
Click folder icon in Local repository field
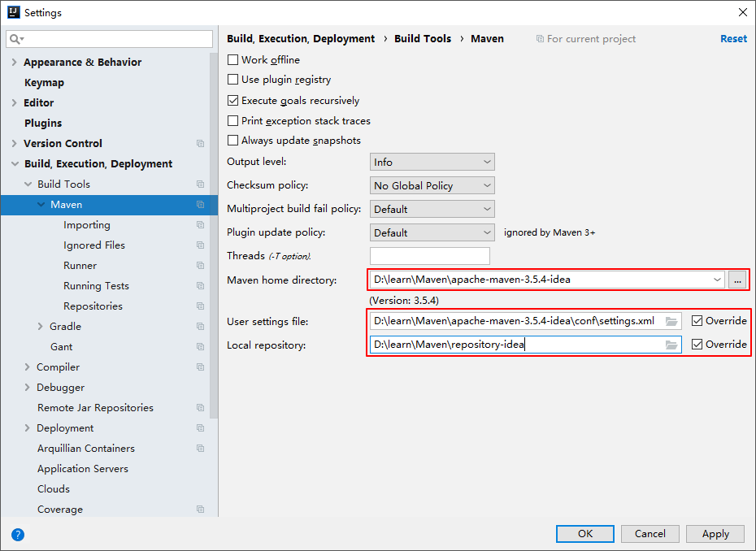671,345
